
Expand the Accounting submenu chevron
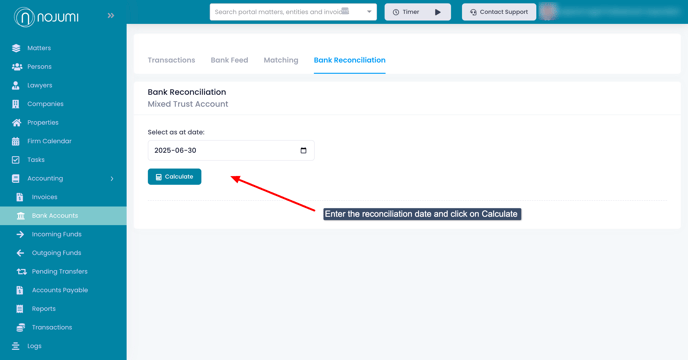112,179
